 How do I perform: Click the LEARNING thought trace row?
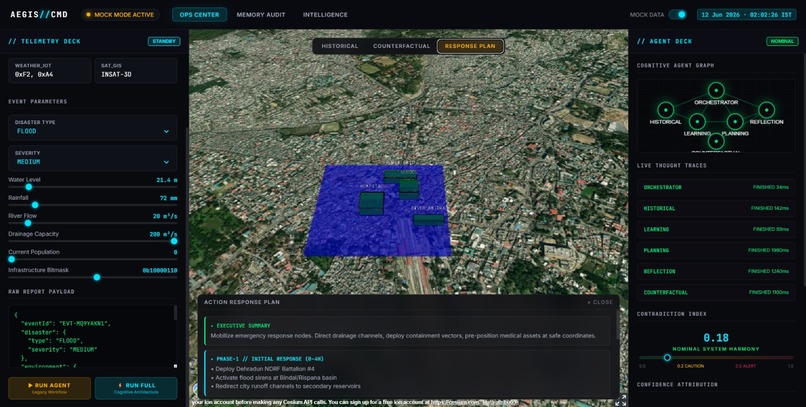pyautogui.click(x=716, y=229)
